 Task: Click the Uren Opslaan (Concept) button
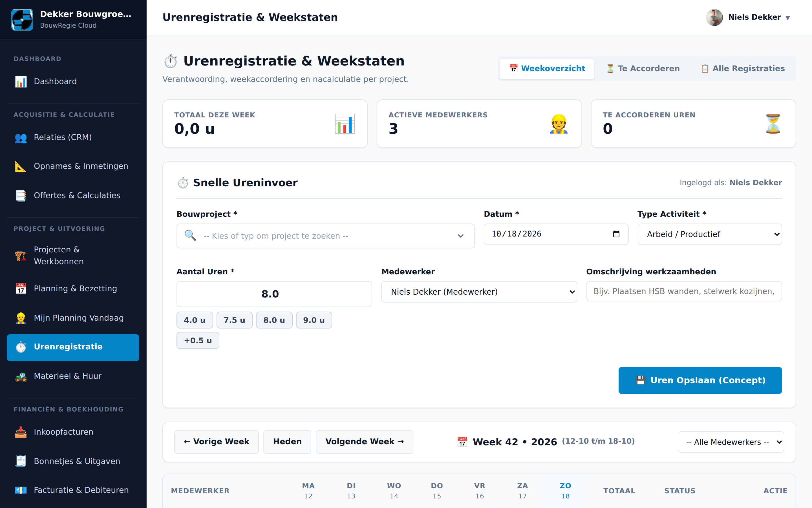[700, 380]
